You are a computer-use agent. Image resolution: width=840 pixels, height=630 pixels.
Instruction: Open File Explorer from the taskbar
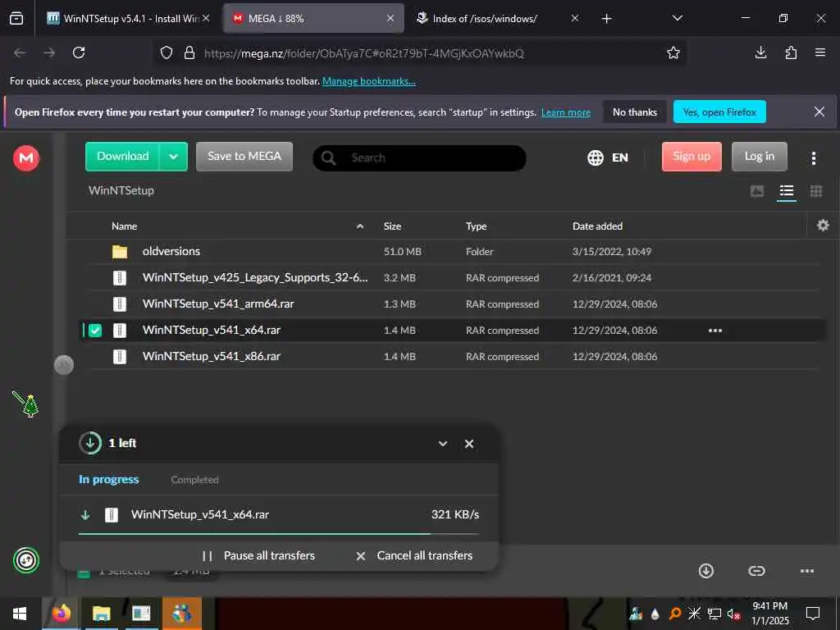[101, 614]
